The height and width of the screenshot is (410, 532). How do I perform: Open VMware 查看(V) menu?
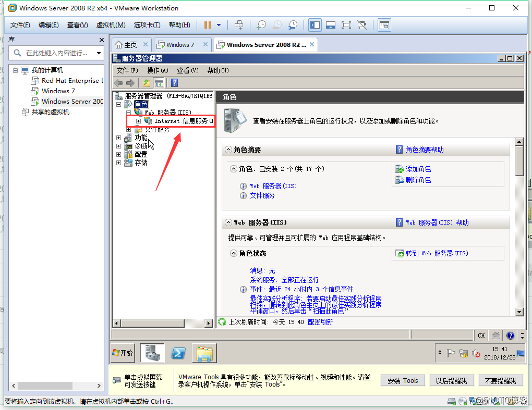click(77, 24)
